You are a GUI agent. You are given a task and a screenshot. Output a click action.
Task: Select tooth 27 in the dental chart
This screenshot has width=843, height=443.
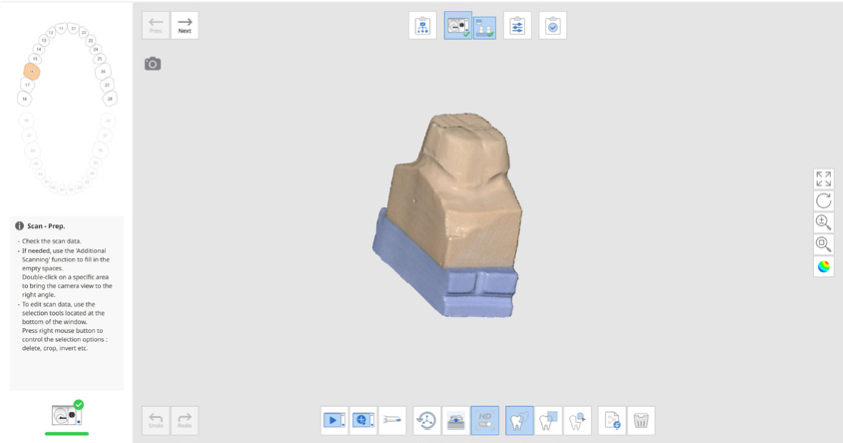coord(108,85)
